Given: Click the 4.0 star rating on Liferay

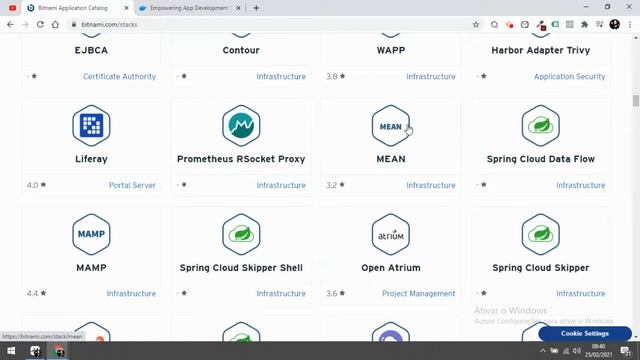Looking at the screenshot, I should 36,185.
